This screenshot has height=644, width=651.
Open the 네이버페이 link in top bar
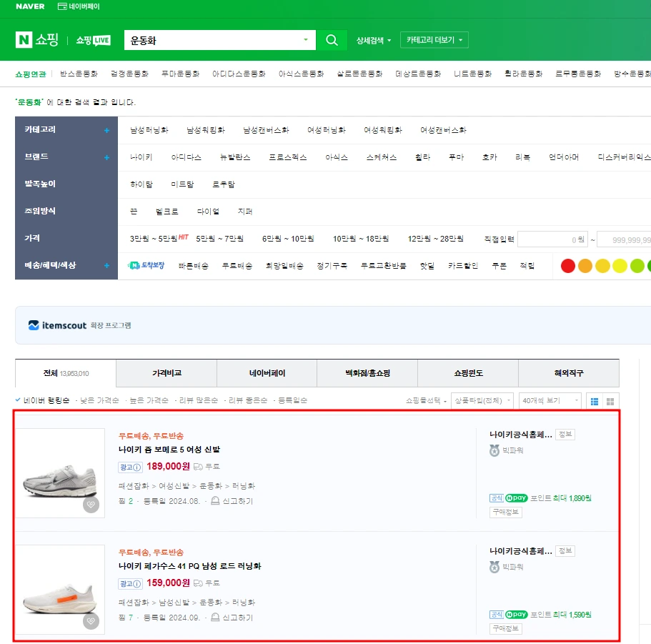pyautogui.click(x=79, y=6)
